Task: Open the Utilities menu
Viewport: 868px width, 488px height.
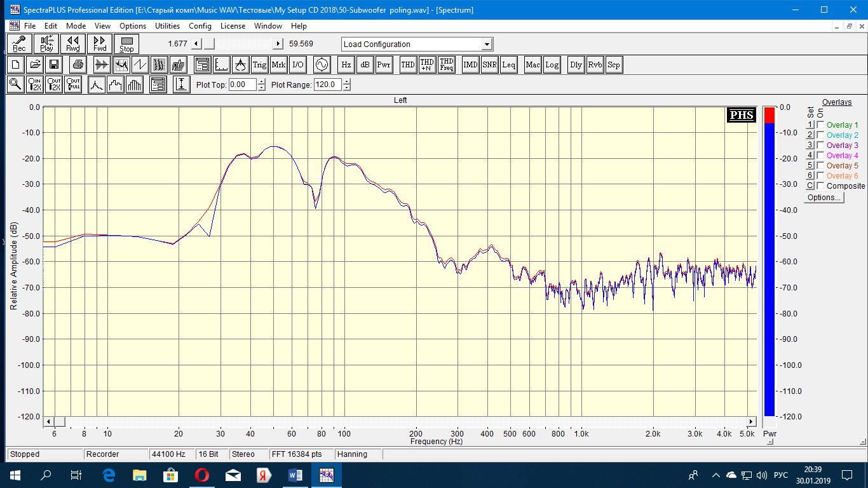Action: [168, 26]
